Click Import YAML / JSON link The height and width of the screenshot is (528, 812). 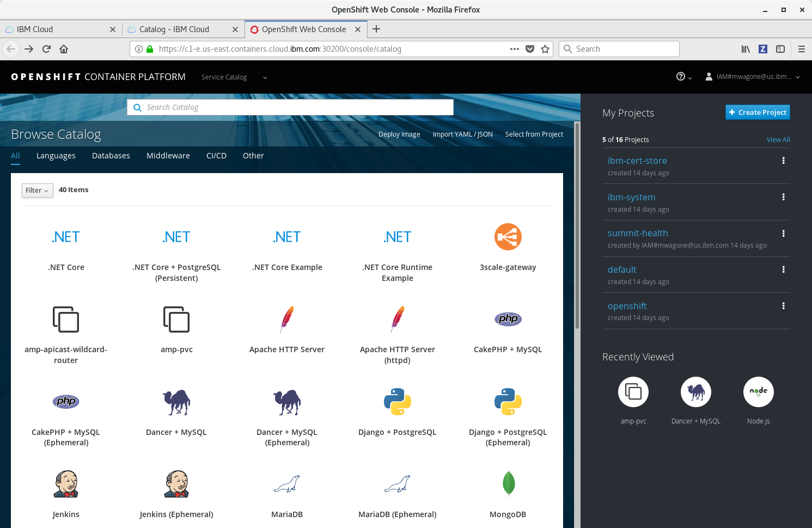pos(463,134)
